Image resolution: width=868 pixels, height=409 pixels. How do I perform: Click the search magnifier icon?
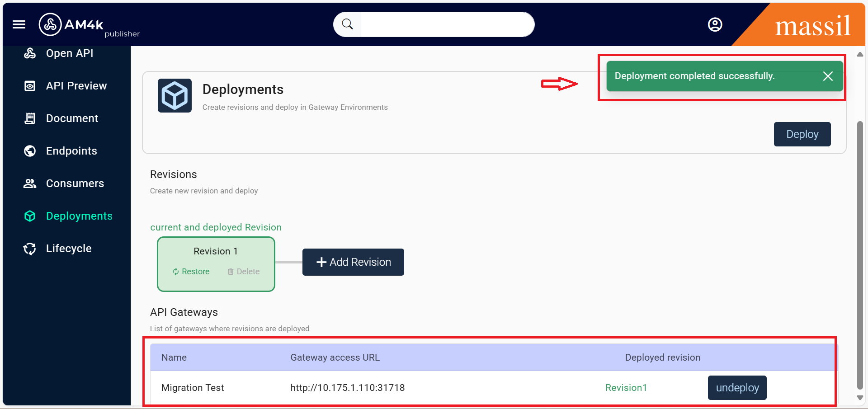[347, 24]
